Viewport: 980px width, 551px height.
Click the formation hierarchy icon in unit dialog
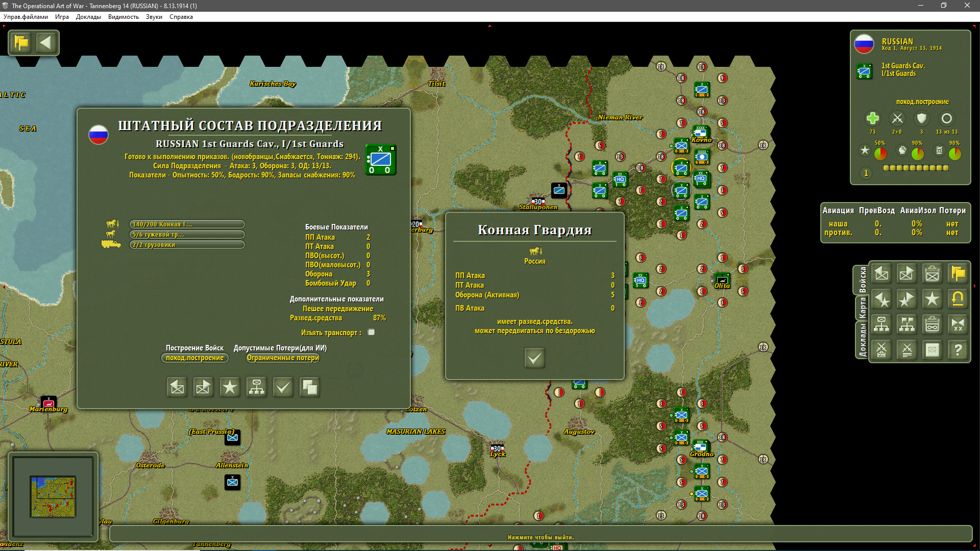(x=256, y=388)
